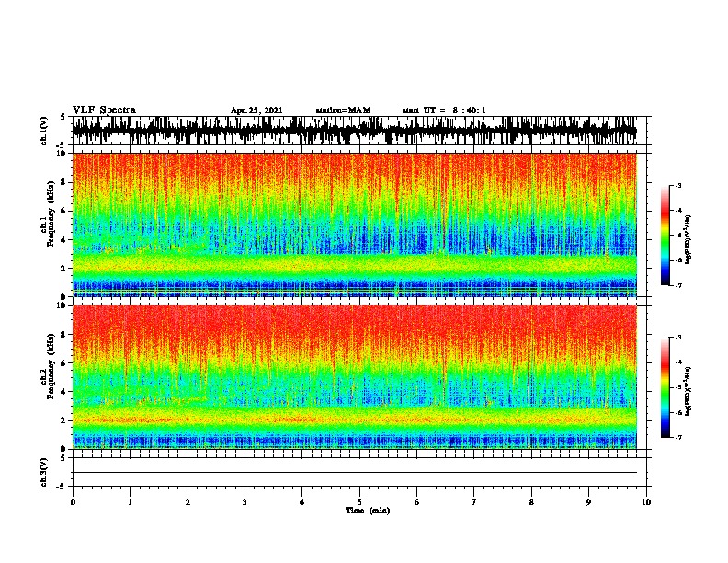The height and width of the screenshot is (563, 728).
Task: Click the "Time (min)" axis label
Action: pyautogui.click(x=368, y=511)
